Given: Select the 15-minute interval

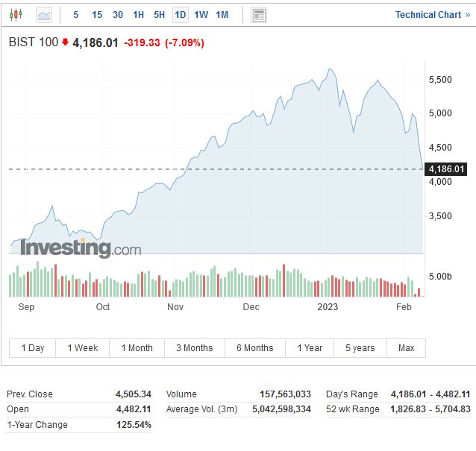Looking at the screenshot, I should pos(97,14).
